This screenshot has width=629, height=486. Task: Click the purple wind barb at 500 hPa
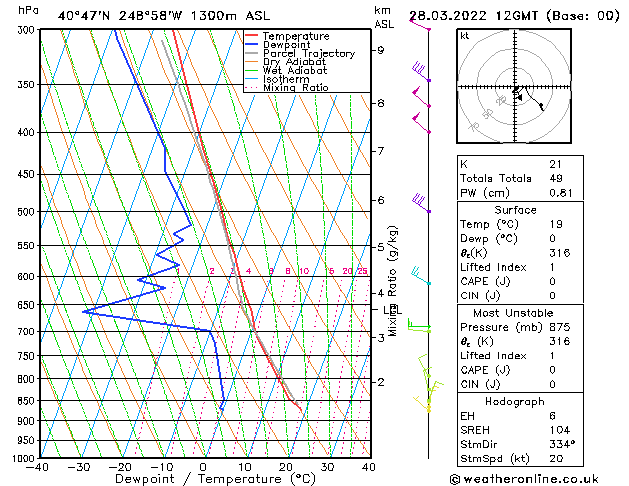tap(420, 203)
